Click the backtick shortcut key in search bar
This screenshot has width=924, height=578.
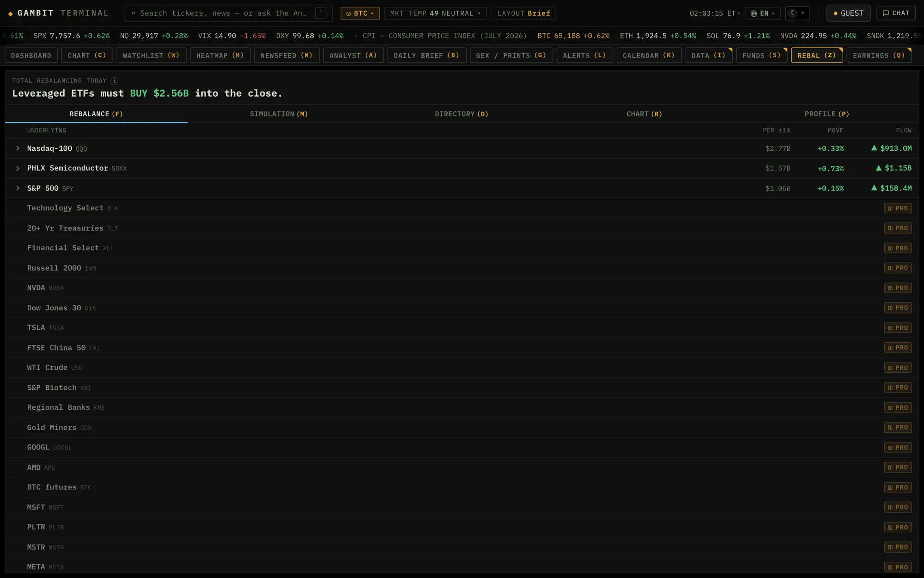coord(321,13)
